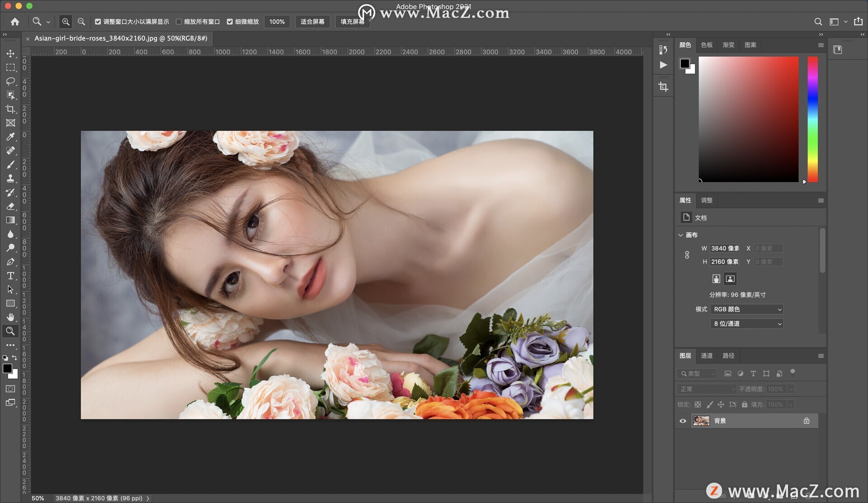Viewport: 868px width, 503px height.
Task: Enable zoom all windows checkbox
Action: click(179, 22)
